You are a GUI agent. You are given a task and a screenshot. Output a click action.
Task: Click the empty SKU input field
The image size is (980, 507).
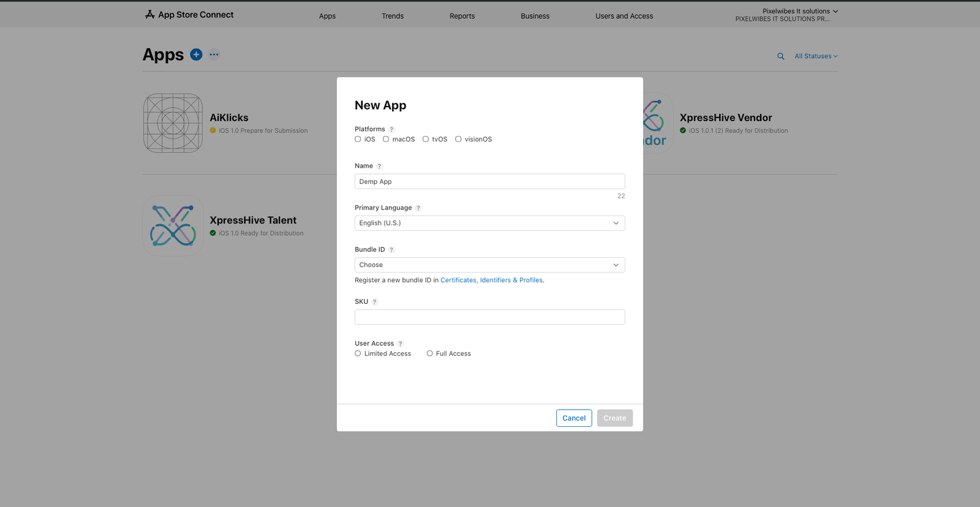pyautogui.click(x=490, y=317)
